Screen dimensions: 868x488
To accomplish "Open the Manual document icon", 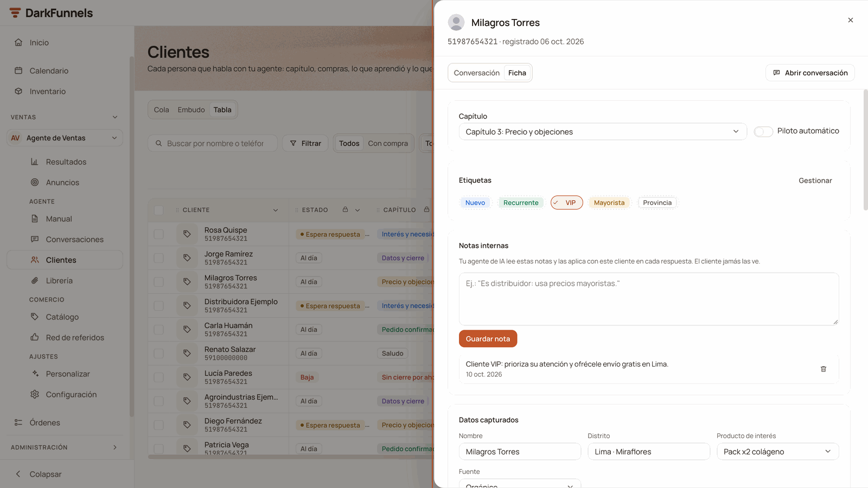I will tap(35, 219).
